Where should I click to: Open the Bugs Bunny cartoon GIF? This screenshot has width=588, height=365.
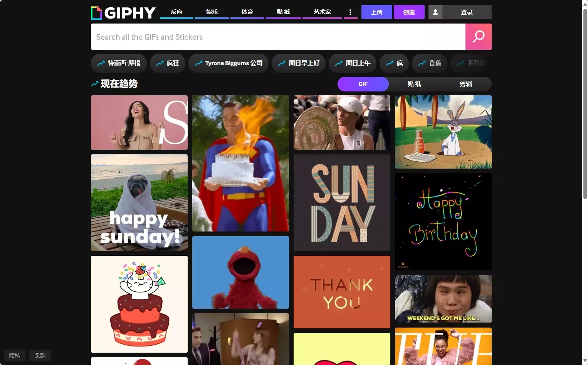pos(443,132)
